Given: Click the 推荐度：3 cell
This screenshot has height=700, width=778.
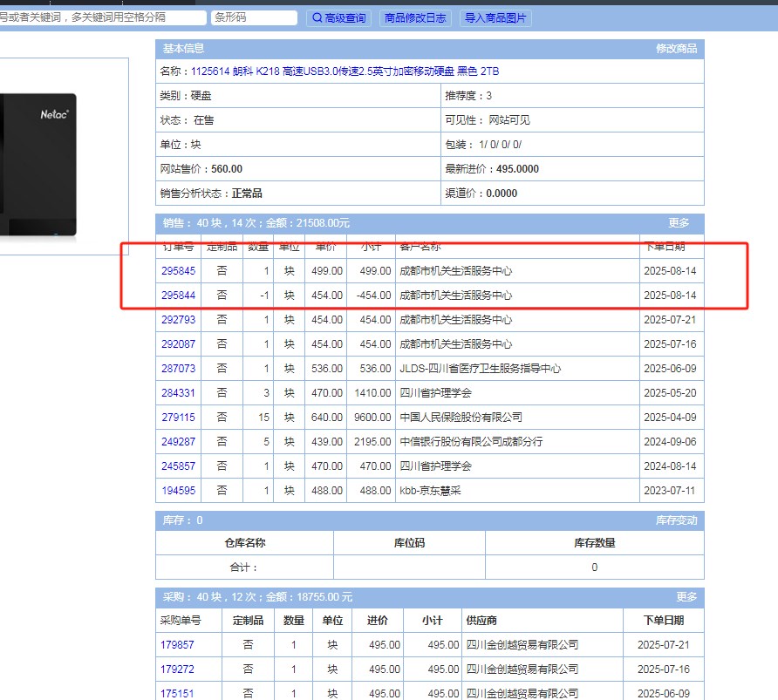Looking at the screenshot, I should coord(572,96).
